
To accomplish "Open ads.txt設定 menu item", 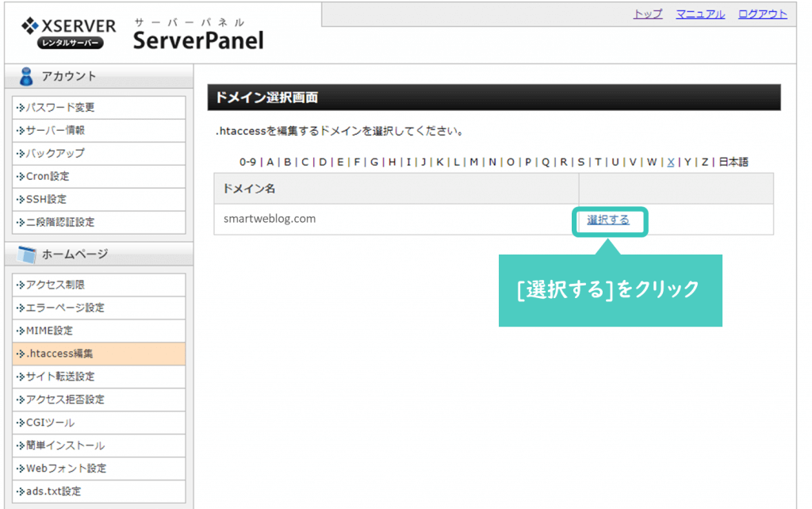I will click(99, 491).
